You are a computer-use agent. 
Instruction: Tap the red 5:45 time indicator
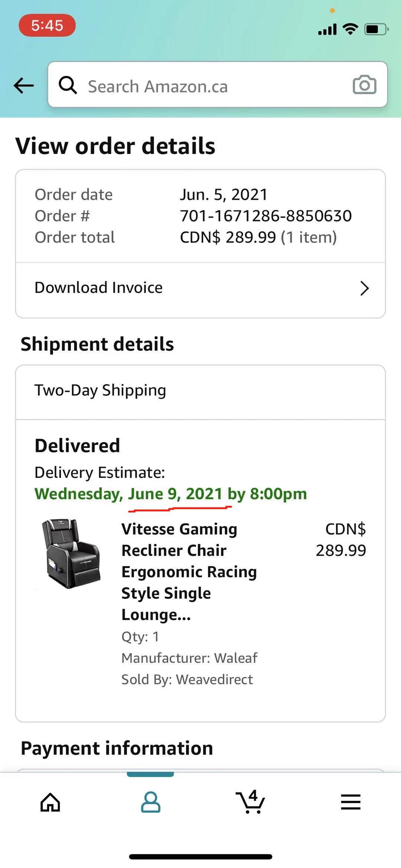47,25
